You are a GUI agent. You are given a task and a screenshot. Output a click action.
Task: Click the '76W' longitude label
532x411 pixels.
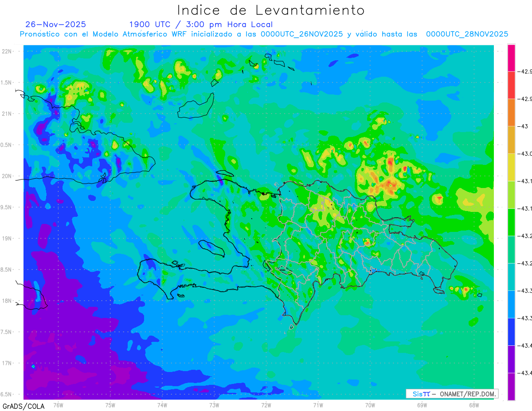point(58,405)
